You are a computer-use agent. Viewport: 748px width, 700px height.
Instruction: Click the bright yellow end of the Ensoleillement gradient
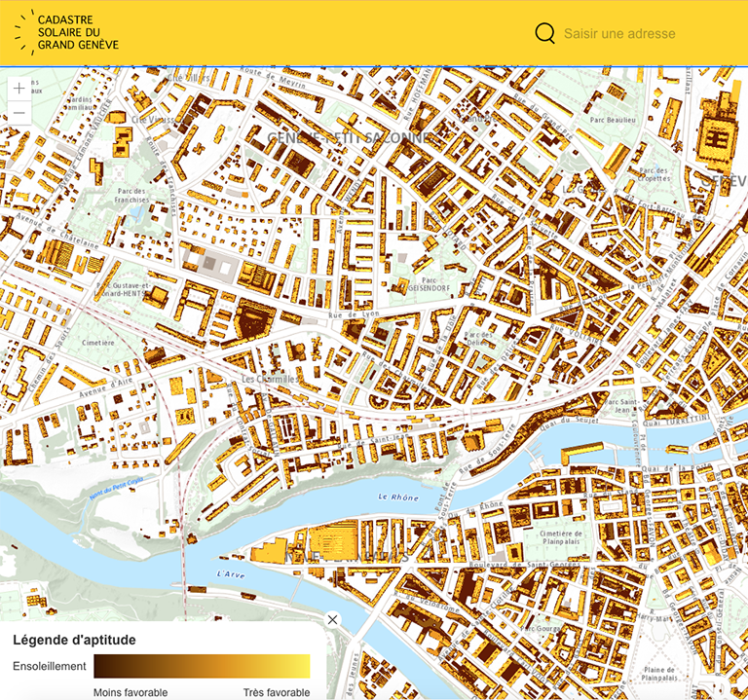[x=302, y=666]
